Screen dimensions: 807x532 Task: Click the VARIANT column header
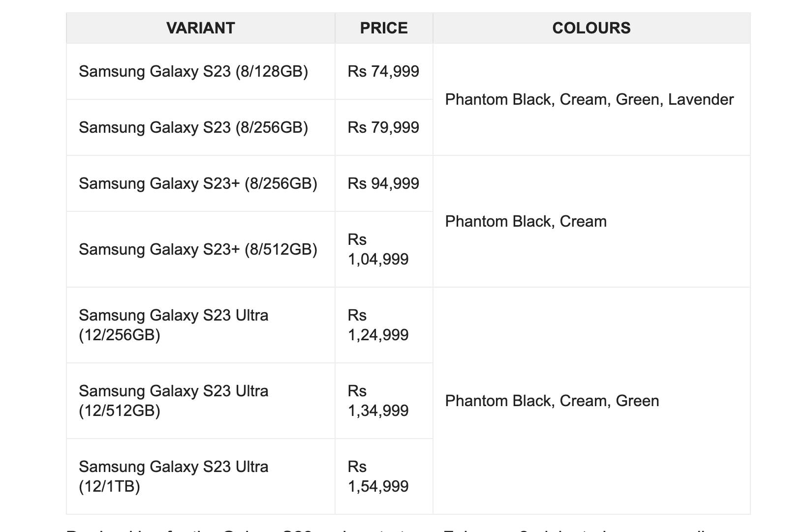[x=200, y=28]
